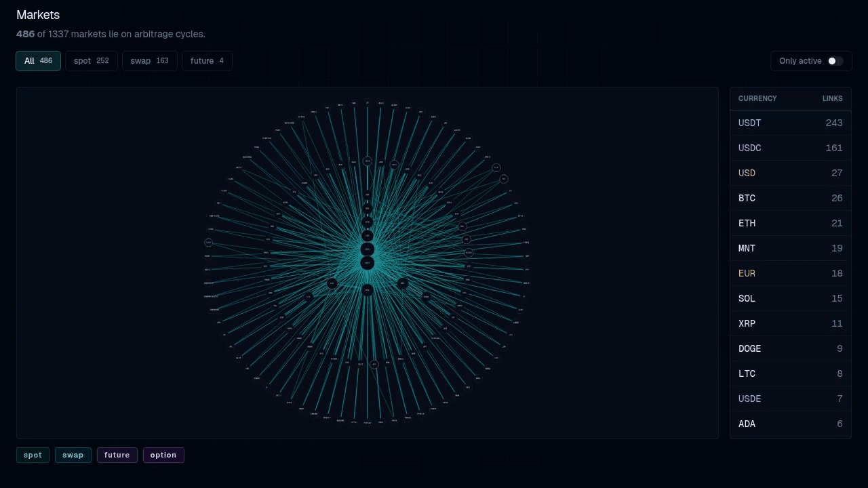Select the DOGE currency row
868x488 pixels.
(x=791, y=349)
